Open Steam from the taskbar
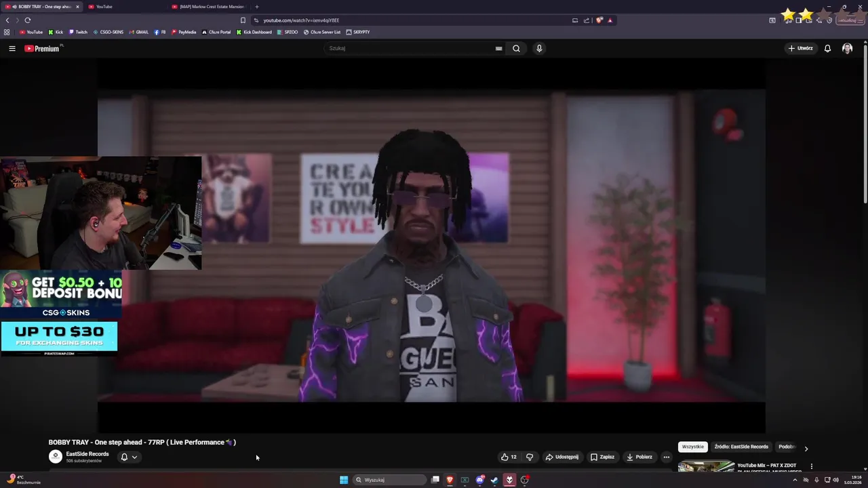 coord(494,480)
